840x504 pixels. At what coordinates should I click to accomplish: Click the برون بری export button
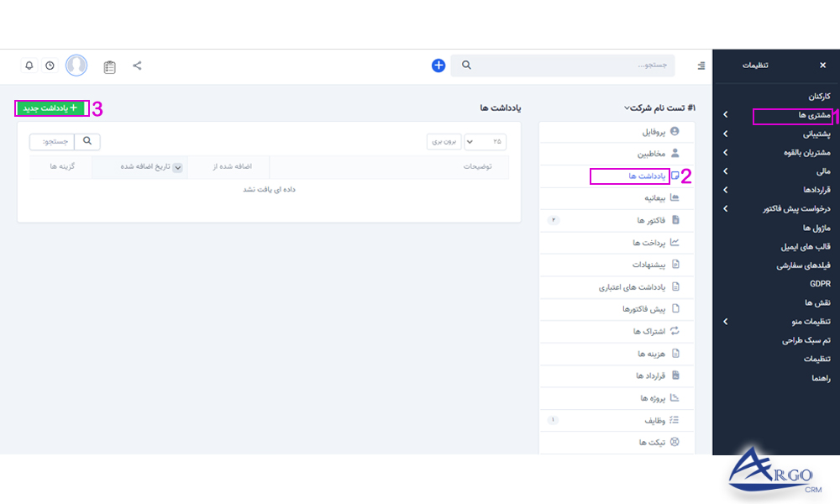[444, 141]
